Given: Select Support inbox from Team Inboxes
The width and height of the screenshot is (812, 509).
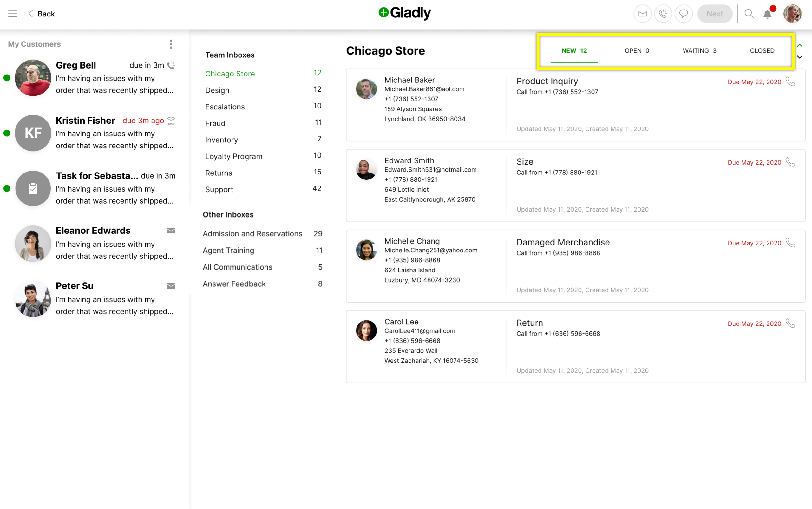Looking at the screenshot, I should pyautogui.click(x=219, y=189).
